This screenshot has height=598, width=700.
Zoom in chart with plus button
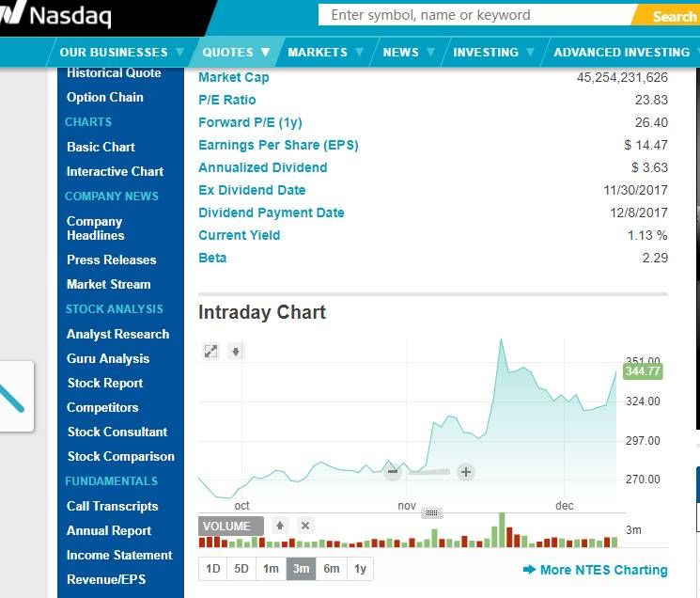(x=466, y=472)
